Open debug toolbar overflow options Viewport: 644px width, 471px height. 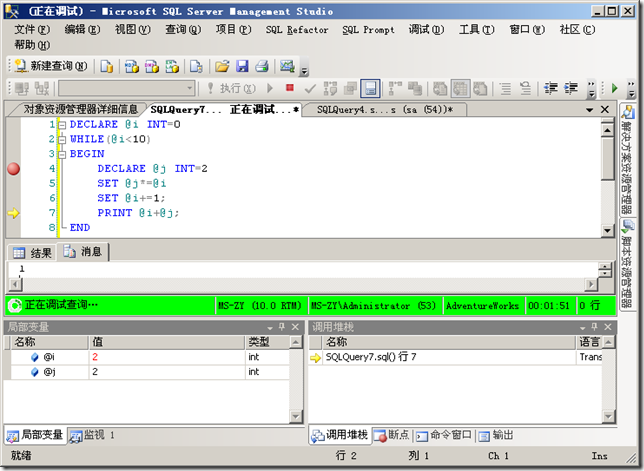pos(631,89)
